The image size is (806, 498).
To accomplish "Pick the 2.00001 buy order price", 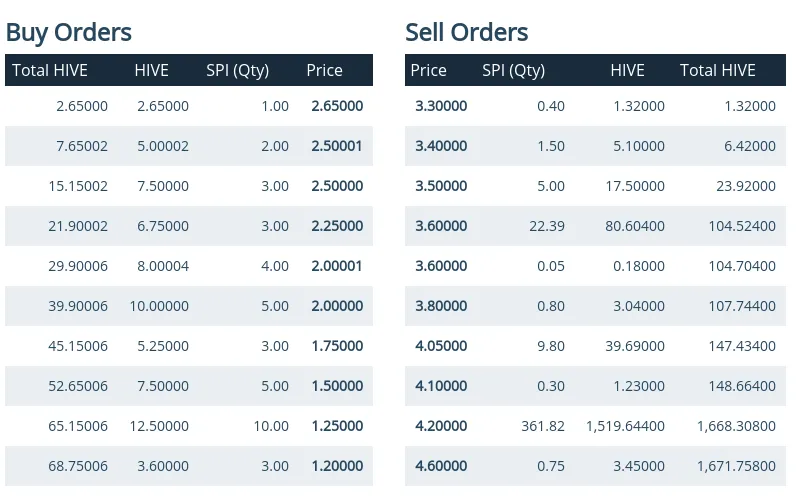I will 336,266.
